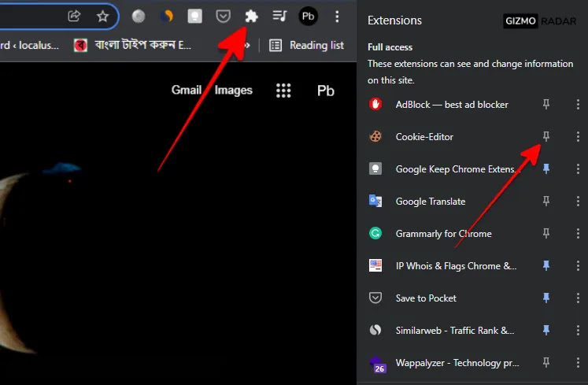Open the Save to Pocket toolbar icon
The image size is (588, 385).
pyautogui.click(x=223, y=16)
